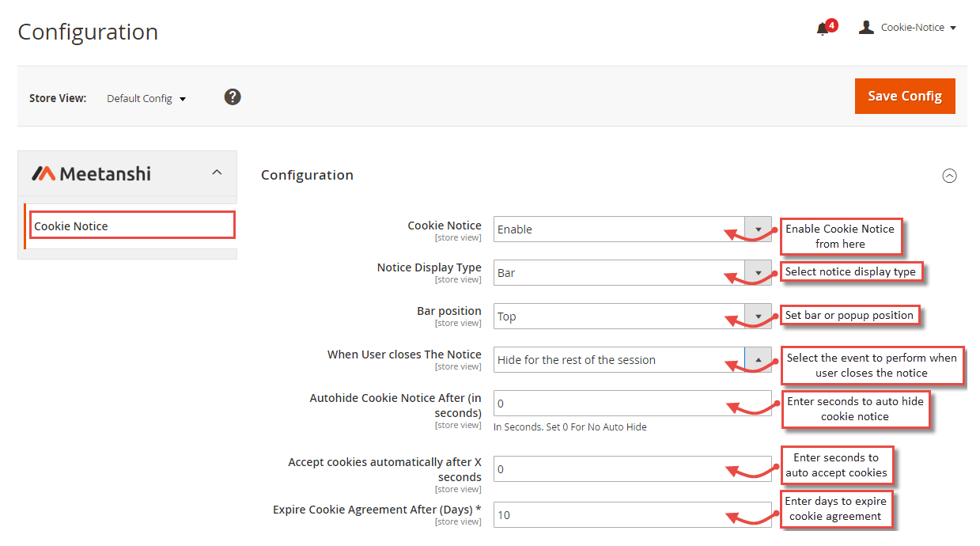Open the When User closes The Notice dropdown
The image size is (980, 546).
tap(632, 360)
